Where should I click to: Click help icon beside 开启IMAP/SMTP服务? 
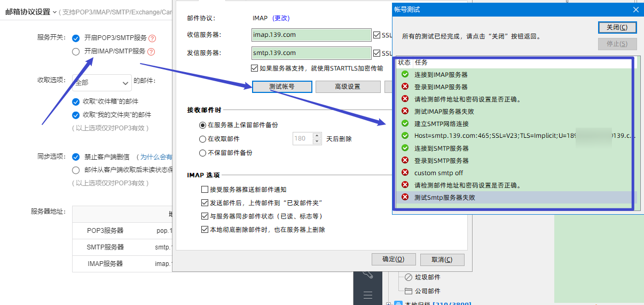151,52
